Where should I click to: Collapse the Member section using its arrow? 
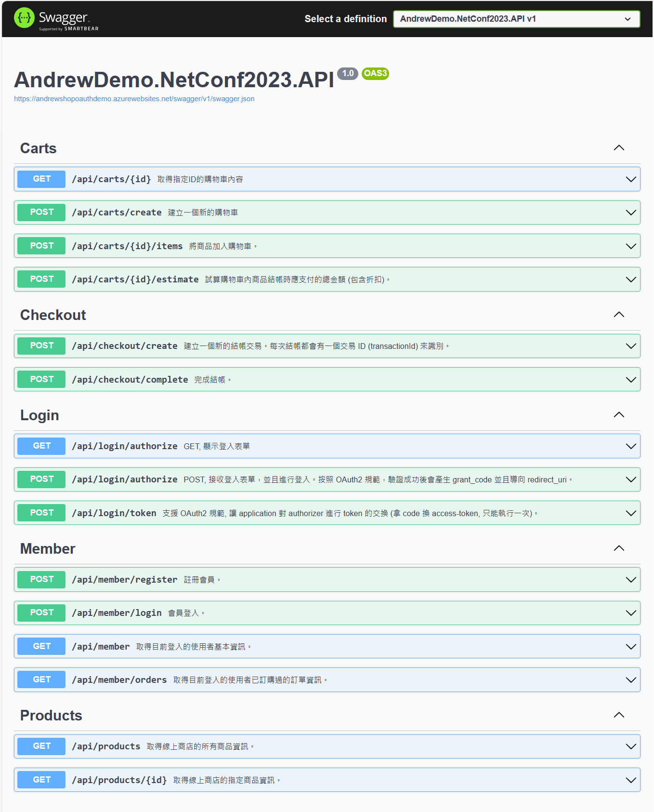tap(619, 548)
